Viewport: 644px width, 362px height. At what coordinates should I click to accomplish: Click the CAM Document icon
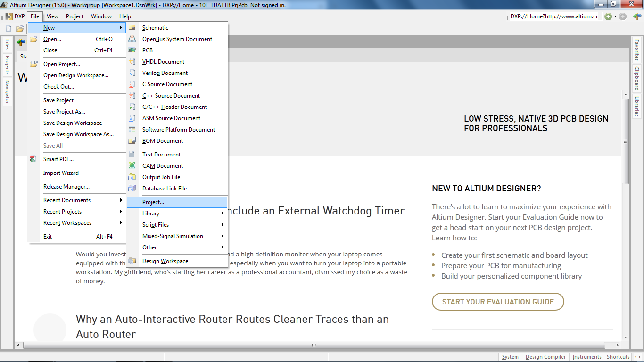pyautogui.click(x=132, y=166)
